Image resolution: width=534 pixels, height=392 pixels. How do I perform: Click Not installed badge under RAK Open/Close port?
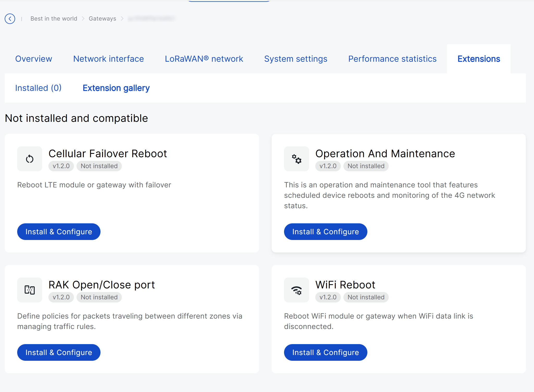coord(99,297)
